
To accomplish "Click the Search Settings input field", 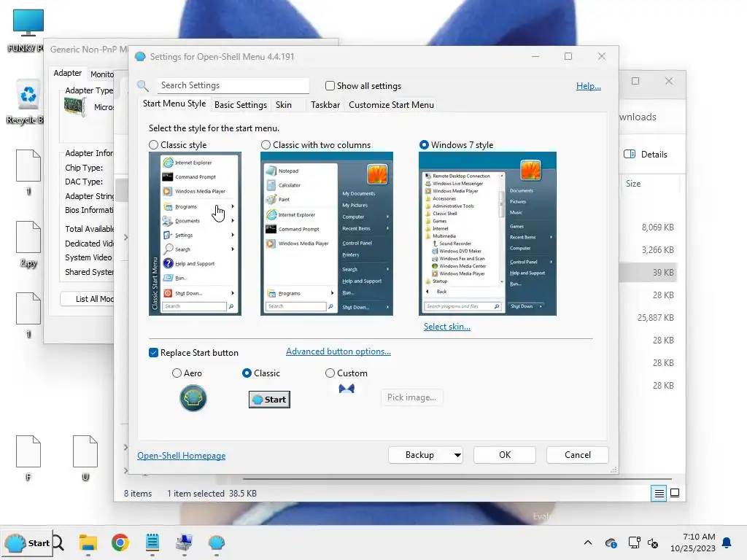I will [233, 86].
